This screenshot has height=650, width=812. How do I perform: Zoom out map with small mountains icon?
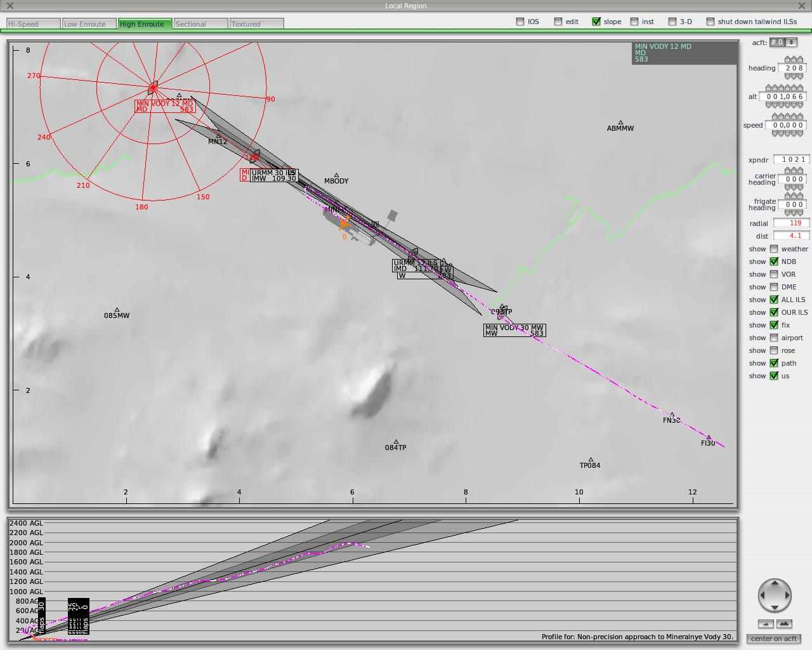pyautogui.click(x=766, y=624)
